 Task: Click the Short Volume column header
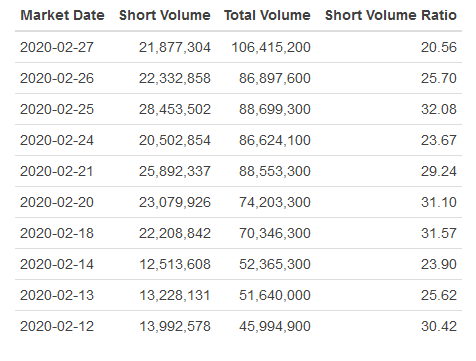[x=165, y=15]
